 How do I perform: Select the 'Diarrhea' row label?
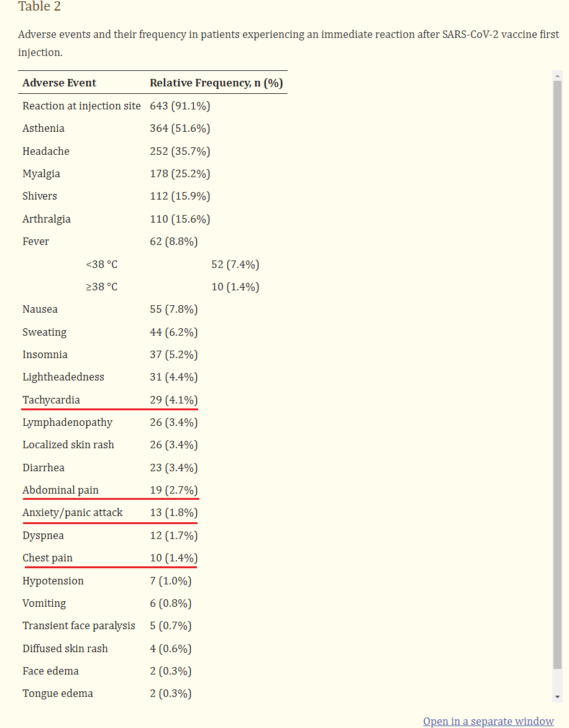(x=43, y=468)
